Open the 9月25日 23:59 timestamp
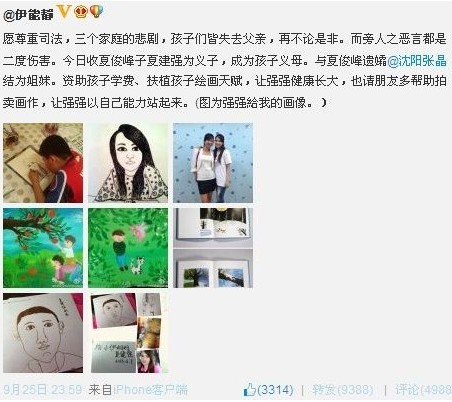Viewport: 452px width, 402px height. [43, 389]
